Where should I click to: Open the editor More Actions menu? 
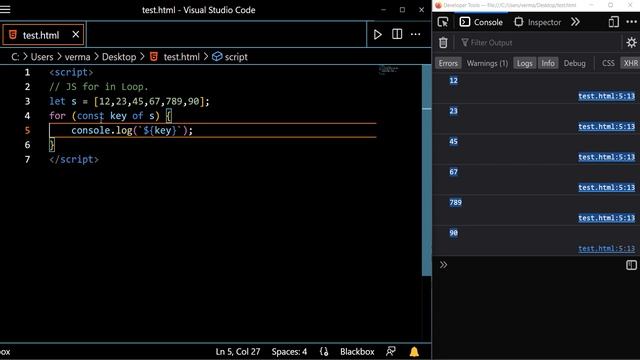(x=416, y=34)
